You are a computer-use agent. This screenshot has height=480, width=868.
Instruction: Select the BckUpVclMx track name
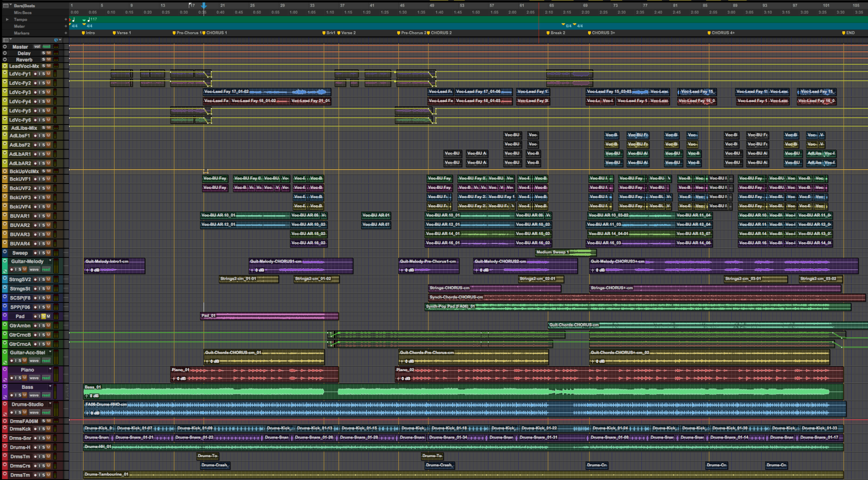click(24, 171)
